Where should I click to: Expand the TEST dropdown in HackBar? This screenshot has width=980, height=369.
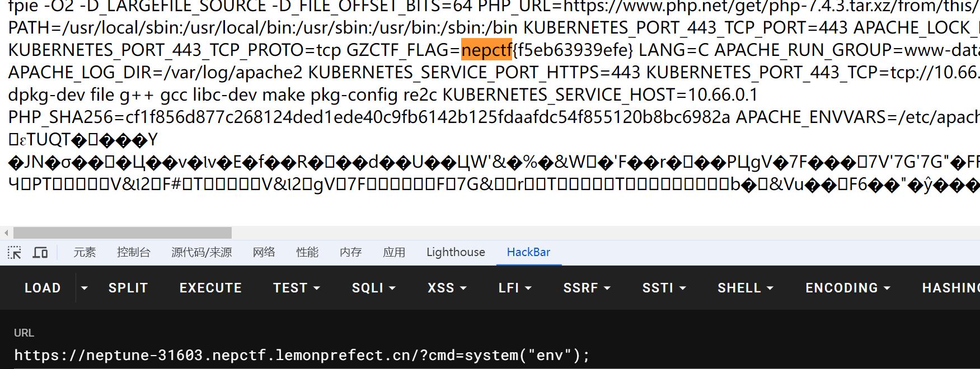click(296, 288)
